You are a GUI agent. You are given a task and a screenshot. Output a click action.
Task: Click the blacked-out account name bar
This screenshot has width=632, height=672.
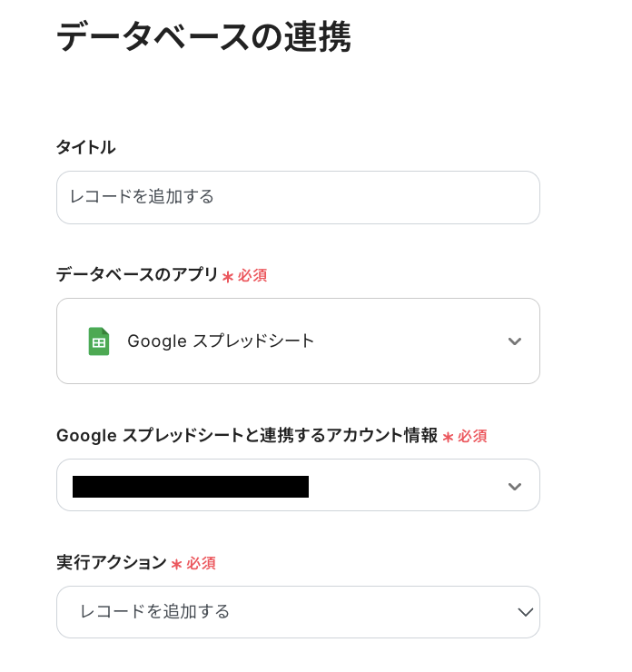coord(191,487)
